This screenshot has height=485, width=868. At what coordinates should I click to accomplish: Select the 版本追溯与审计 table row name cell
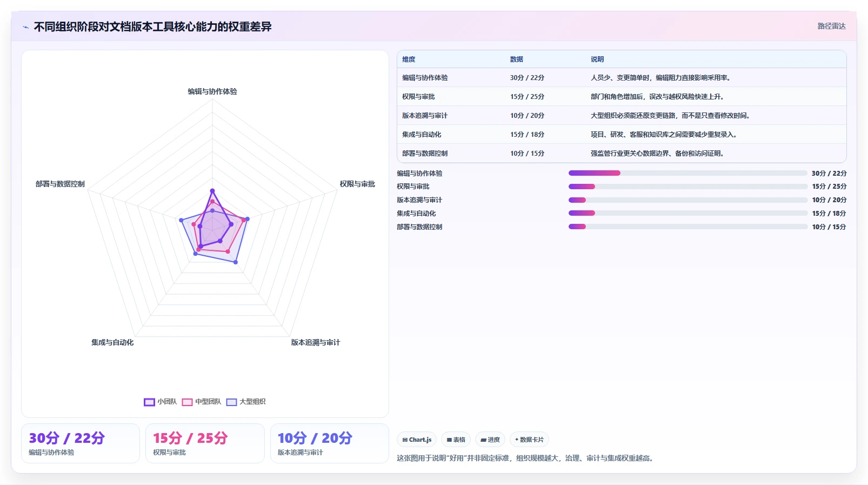click(425, 116)
